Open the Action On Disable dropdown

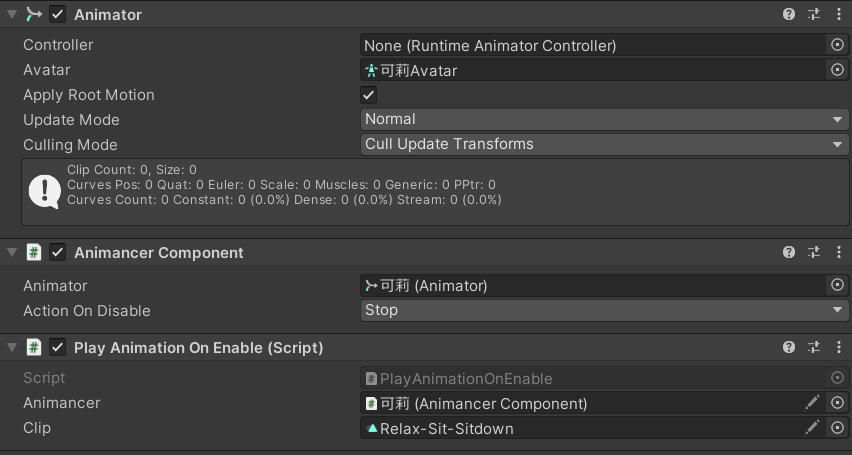(604, 310)
